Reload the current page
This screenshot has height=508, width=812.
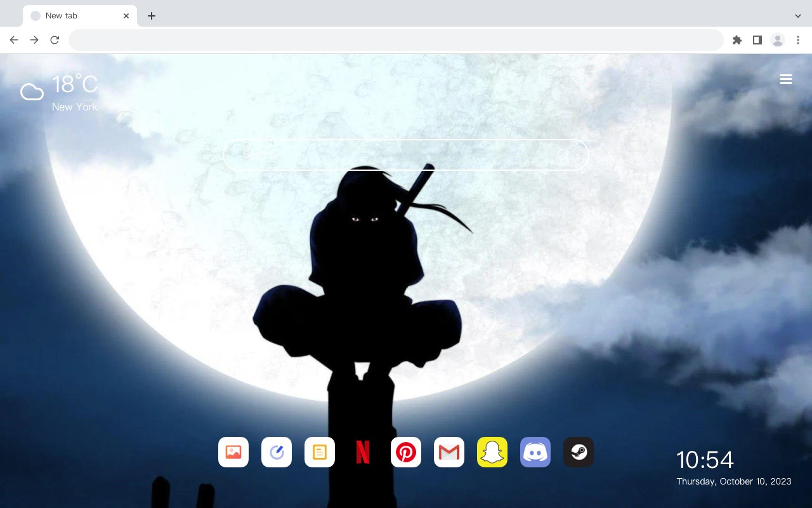[55, 40]
